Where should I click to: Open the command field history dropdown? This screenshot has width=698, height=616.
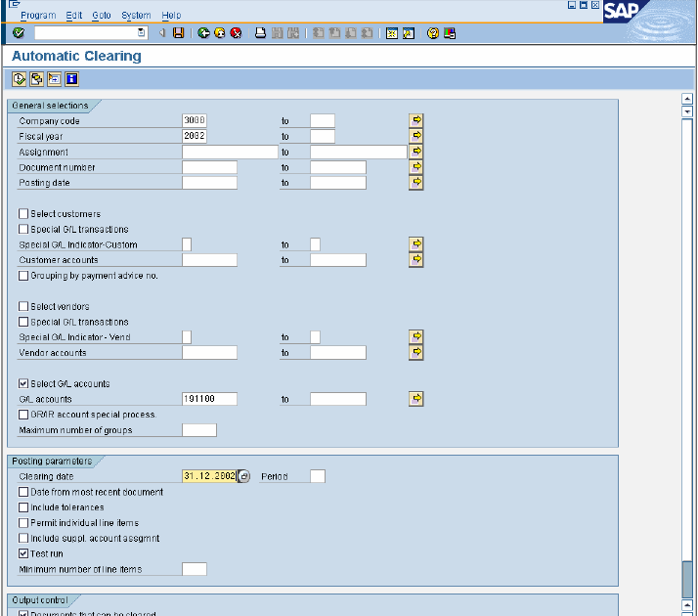(141, 32)
